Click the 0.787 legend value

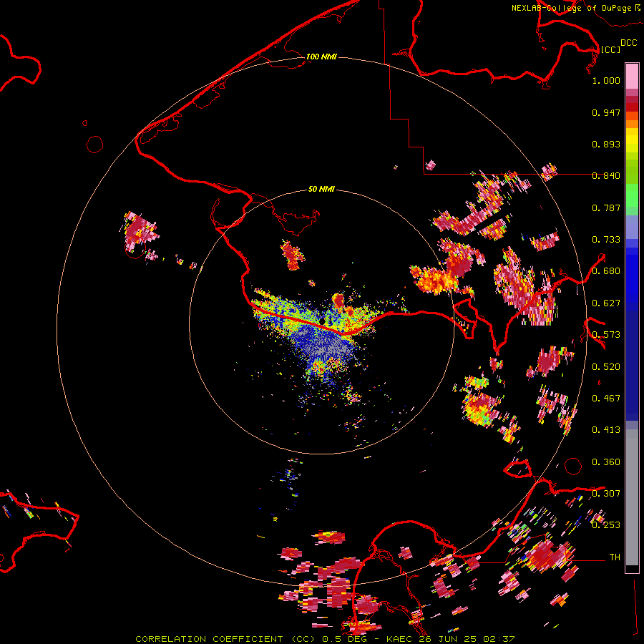(606, 208)
